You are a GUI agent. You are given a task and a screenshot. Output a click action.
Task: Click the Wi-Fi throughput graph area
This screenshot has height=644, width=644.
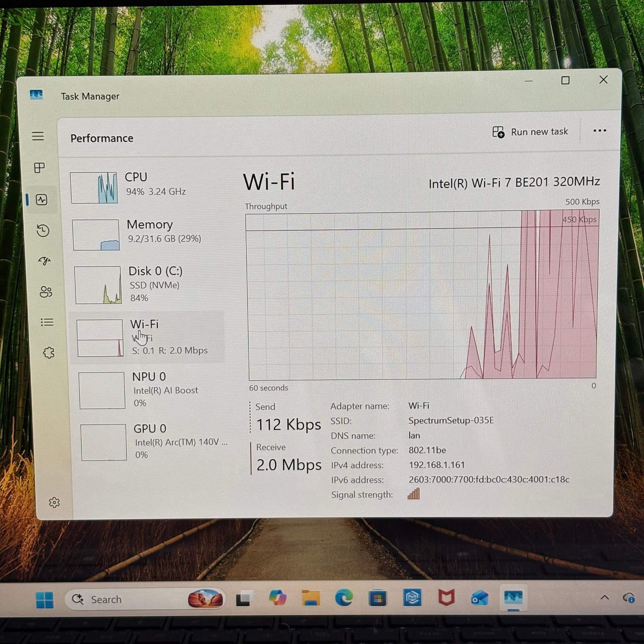422,295
